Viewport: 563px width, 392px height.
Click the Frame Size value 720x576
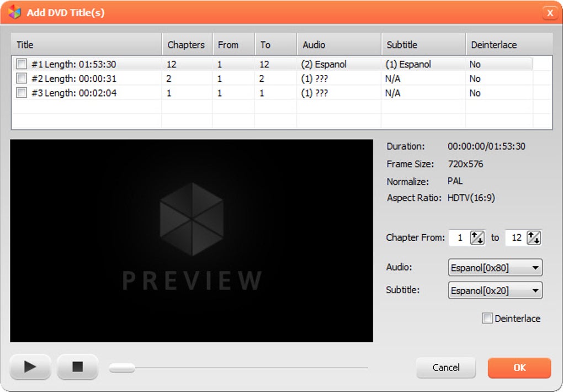pos(465,164)
